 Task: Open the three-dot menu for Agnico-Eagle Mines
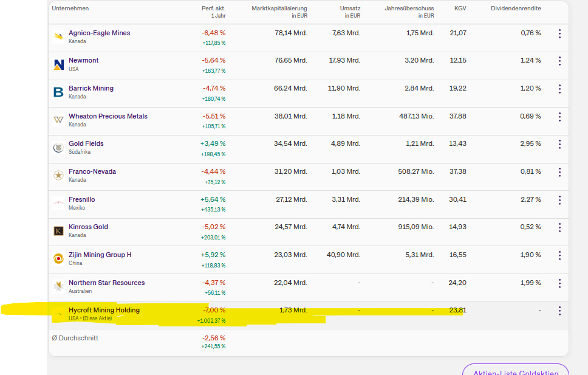(x=559, y=34)
